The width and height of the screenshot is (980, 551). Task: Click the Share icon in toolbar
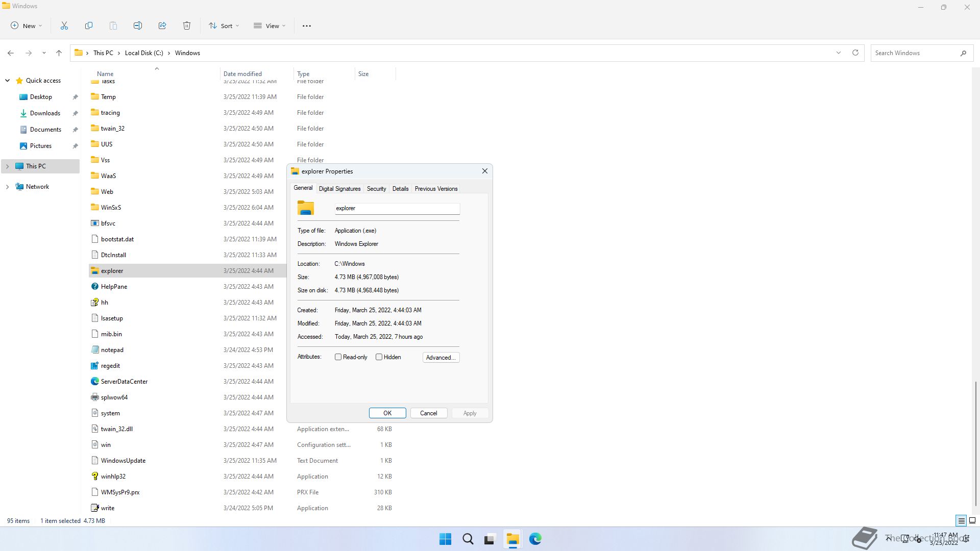(x=162, y=26)
